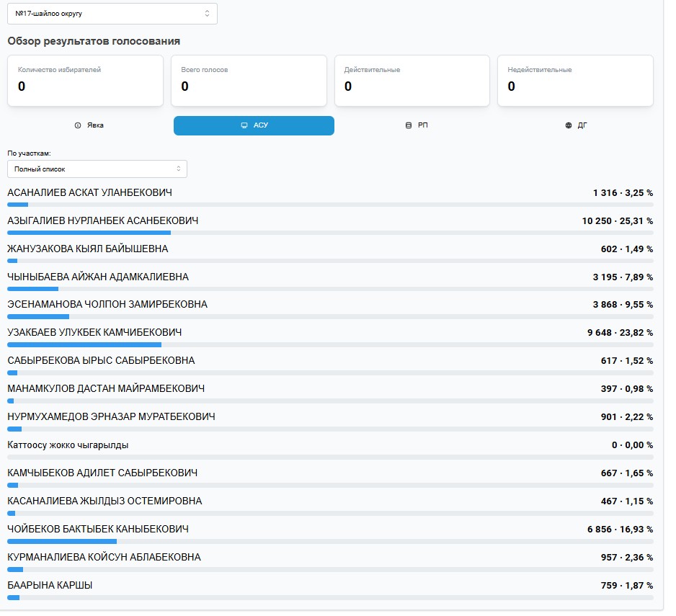676x616 pixels.
Task: Open the №17-шайлоо округу district dropdown
Action: (x=112, y=14)
